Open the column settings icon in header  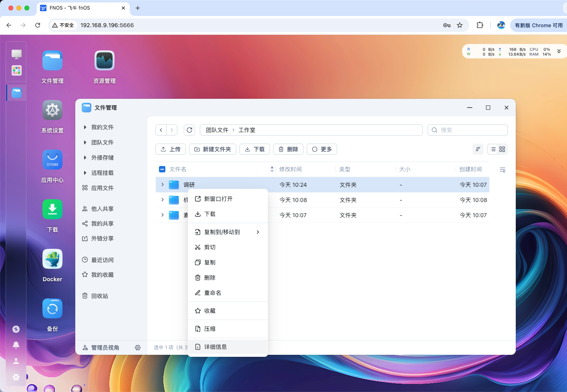(x=503, y=170)
